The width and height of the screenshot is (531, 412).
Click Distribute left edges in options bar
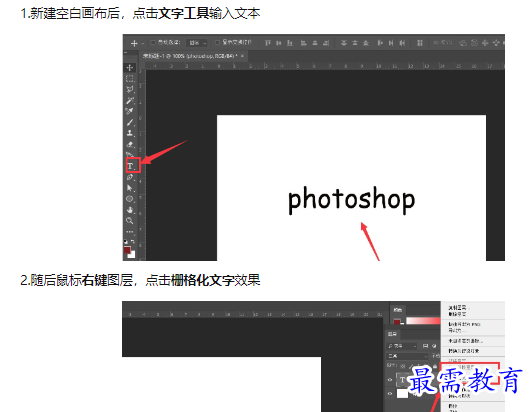click(x=380, y=43)
